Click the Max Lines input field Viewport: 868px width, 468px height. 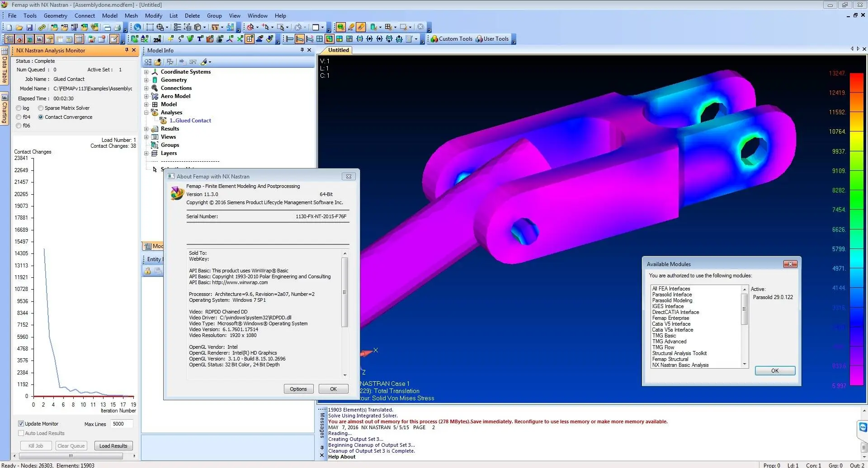[122, 424]
